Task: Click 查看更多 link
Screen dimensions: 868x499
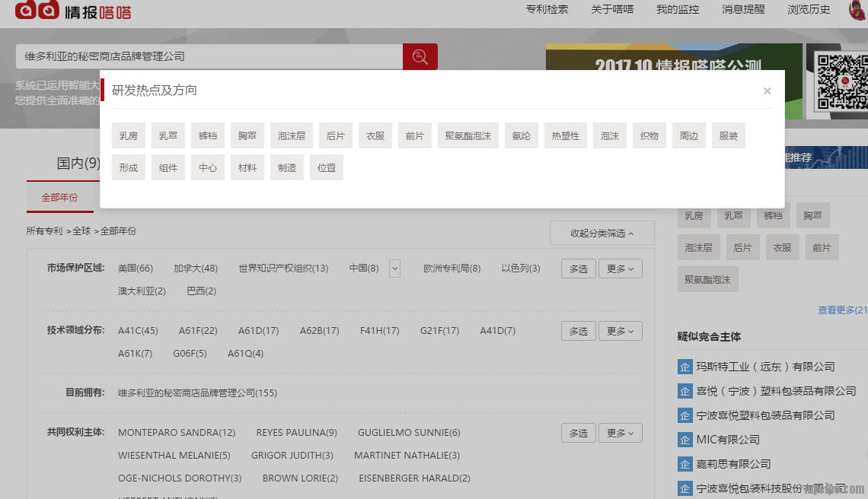Action: point(841,310)
